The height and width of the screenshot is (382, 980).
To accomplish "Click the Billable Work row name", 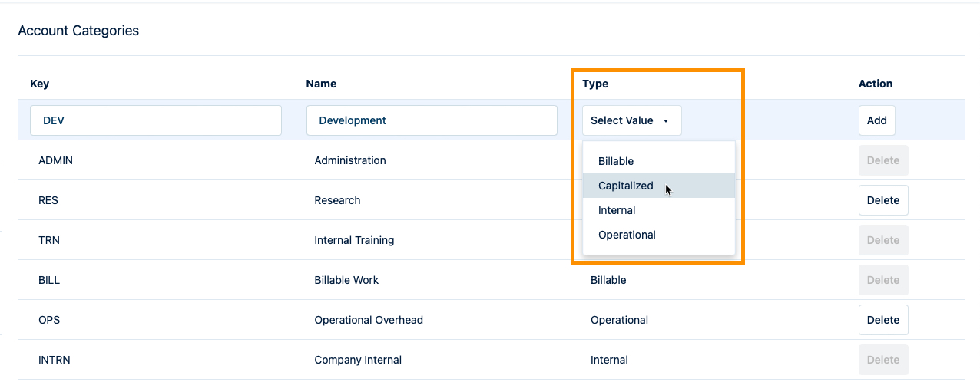I will coord(346,280).
